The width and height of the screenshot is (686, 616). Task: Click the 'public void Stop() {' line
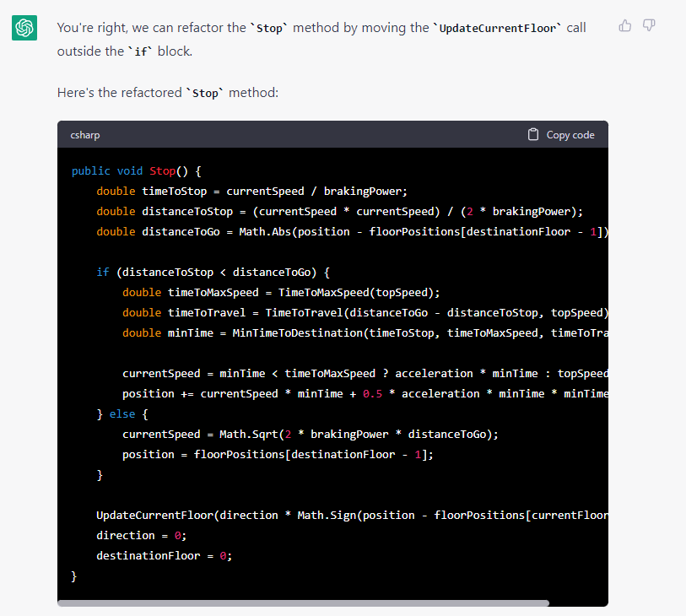click(x=137, y=171)
